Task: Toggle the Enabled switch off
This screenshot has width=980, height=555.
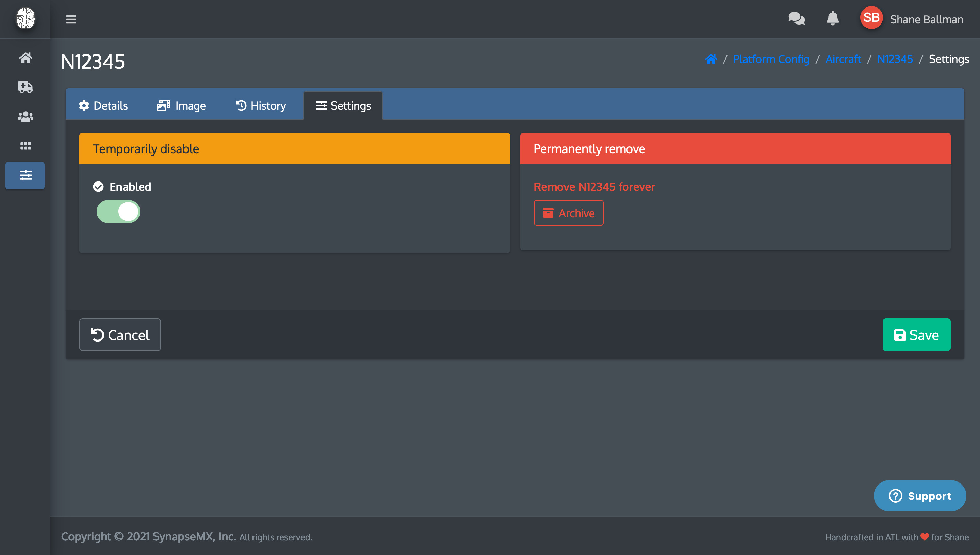Action: tap(118, 211)
